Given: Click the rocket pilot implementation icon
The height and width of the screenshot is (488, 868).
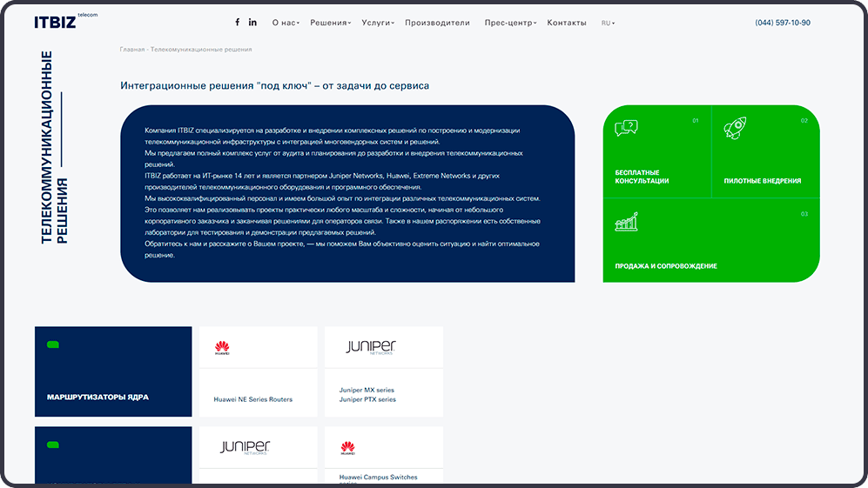Looking at the screenshot, I should (x=735, y=128).
